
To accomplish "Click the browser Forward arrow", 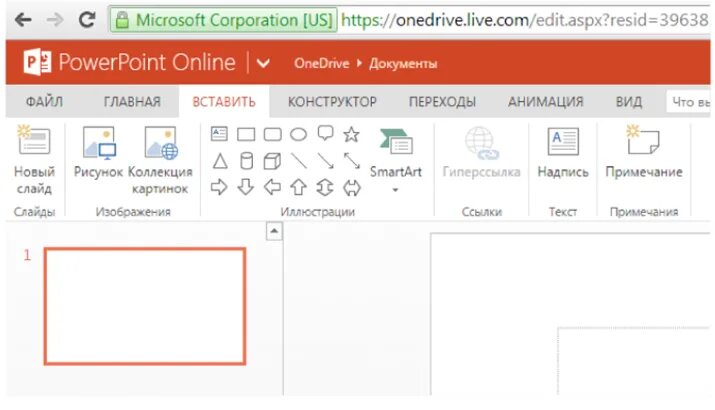I will (55, 20).
